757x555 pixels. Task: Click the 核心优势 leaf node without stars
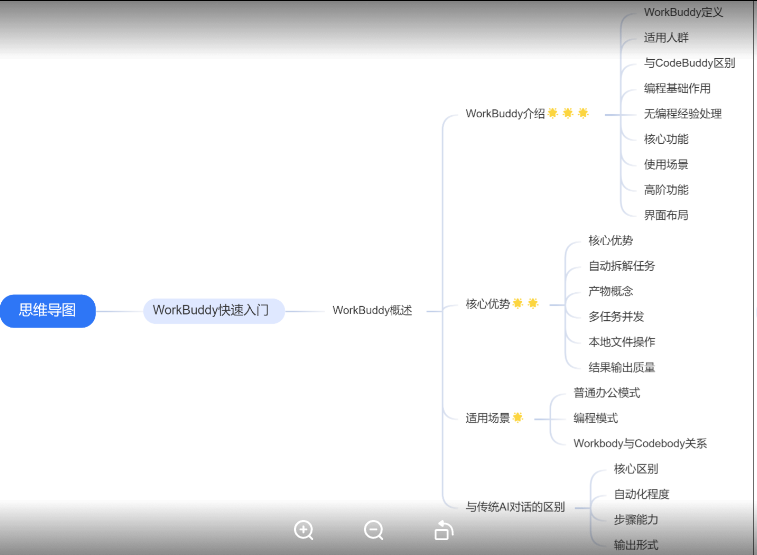tap(611, 240)
